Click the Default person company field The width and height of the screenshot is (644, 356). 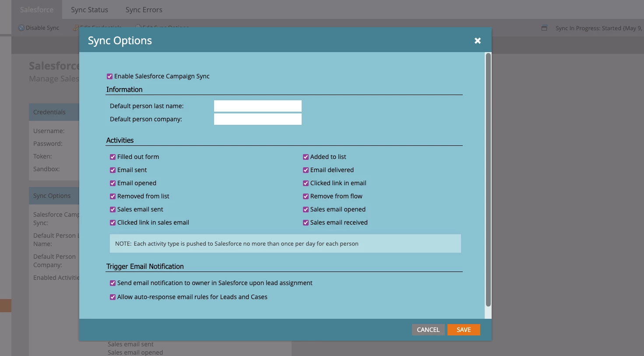tap(257, 119)
